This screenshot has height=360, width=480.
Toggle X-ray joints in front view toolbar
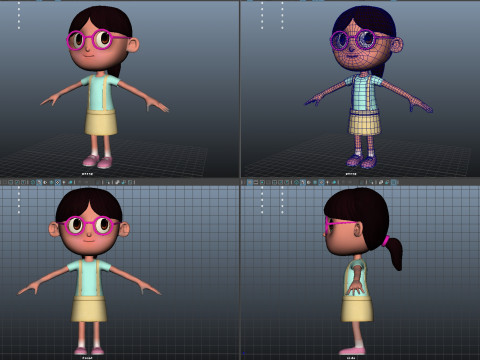(x=130, y=182)
